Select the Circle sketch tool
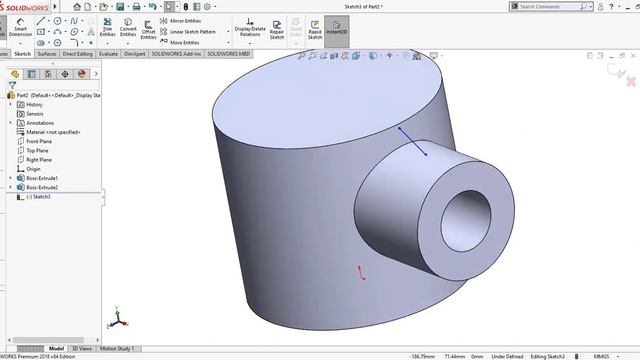 click(x=58, y=21)
